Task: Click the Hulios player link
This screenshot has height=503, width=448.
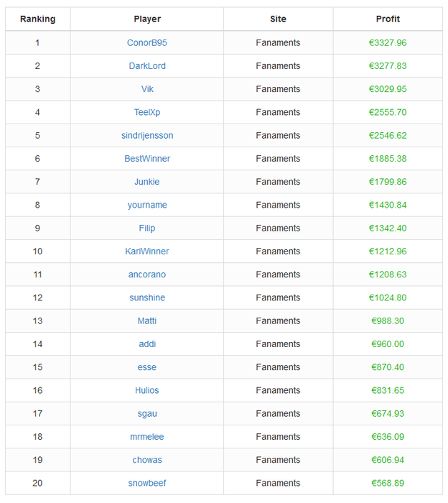Action: click(x=146, y=390)
